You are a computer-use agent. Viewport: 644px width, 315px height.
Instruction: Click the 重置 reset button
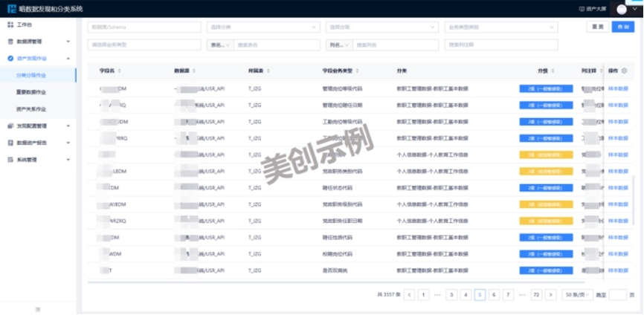598,27
